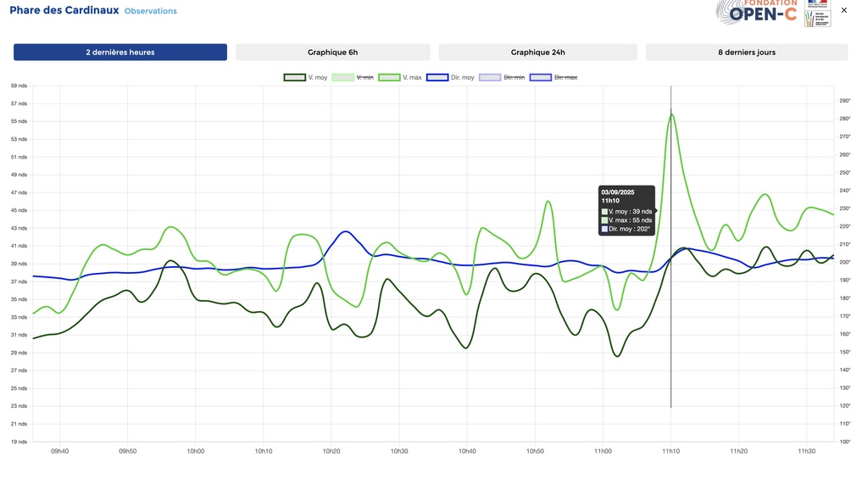Image resolution: width=868 pixels, height=501 pixels.
Task: Open the Graphique 24h tab
Action: coord(537,52)
